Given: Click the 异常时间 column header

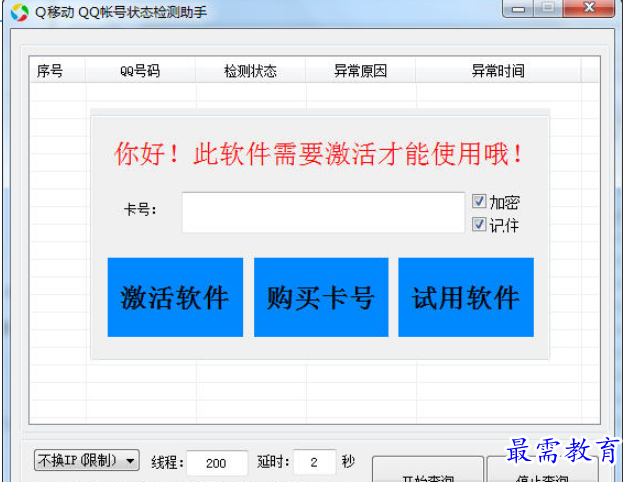Looking at the screenshot, I should [498, 71].
